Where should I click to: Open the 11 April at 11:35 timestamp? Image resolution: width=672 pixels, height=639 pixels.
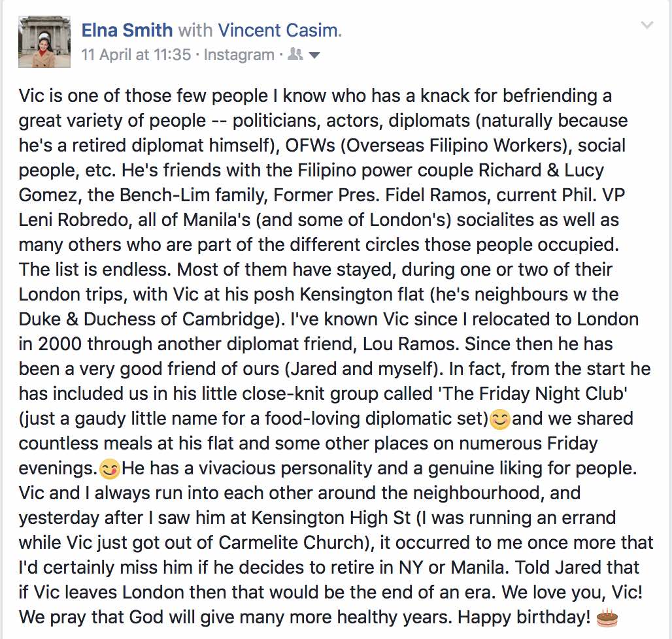pos(136,55)
